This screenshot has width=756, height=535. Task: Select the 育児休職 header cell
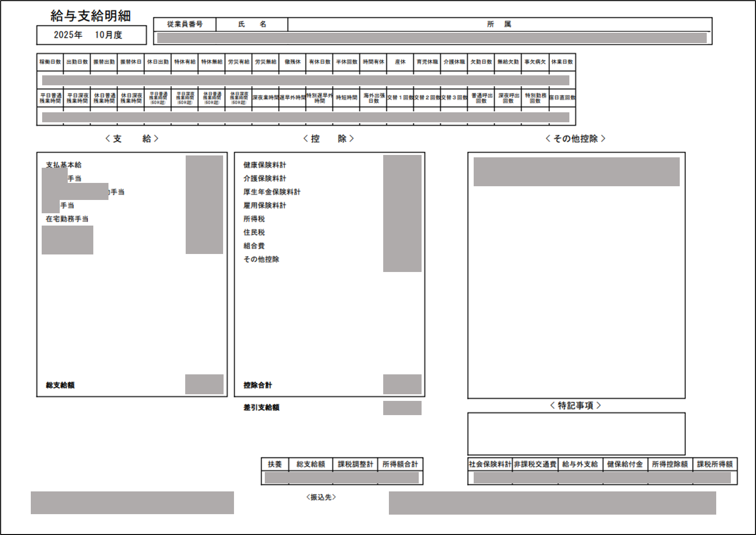[427, 62]
